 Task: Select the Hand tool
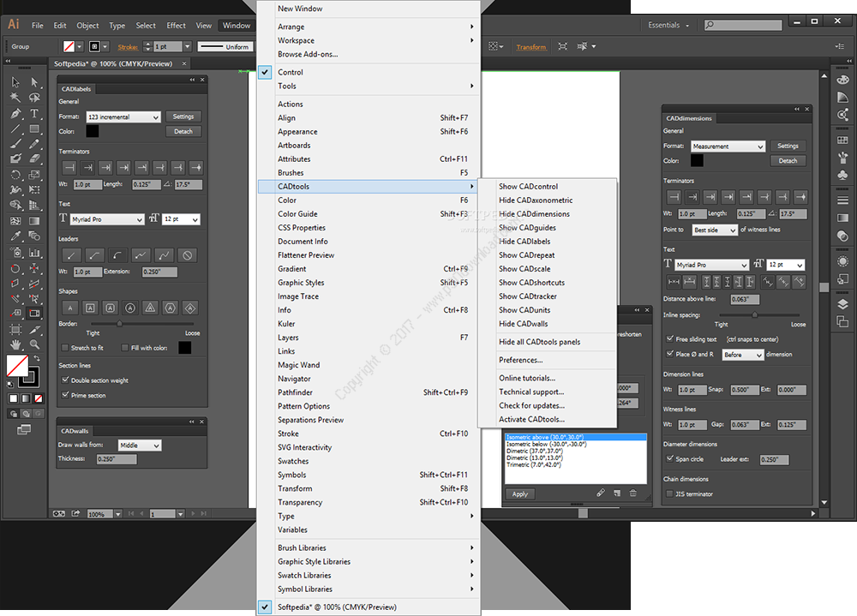[15, 344]
